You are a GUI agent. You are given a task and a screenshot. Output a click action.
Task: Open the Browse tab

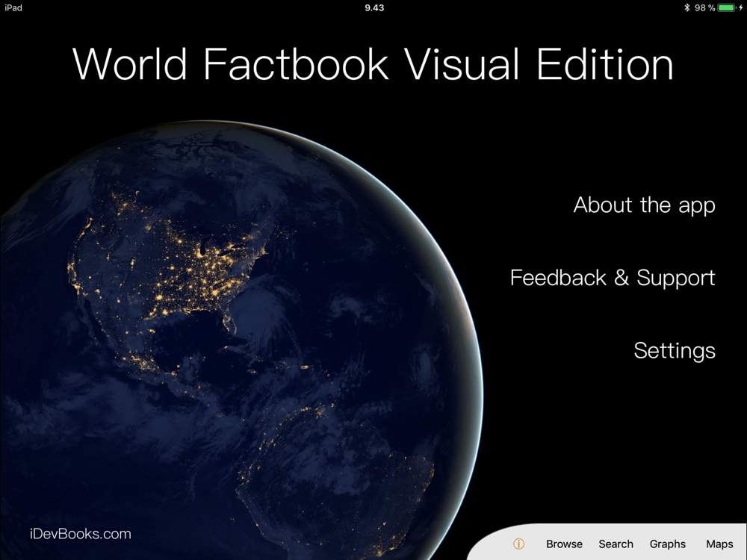point(564,544)
